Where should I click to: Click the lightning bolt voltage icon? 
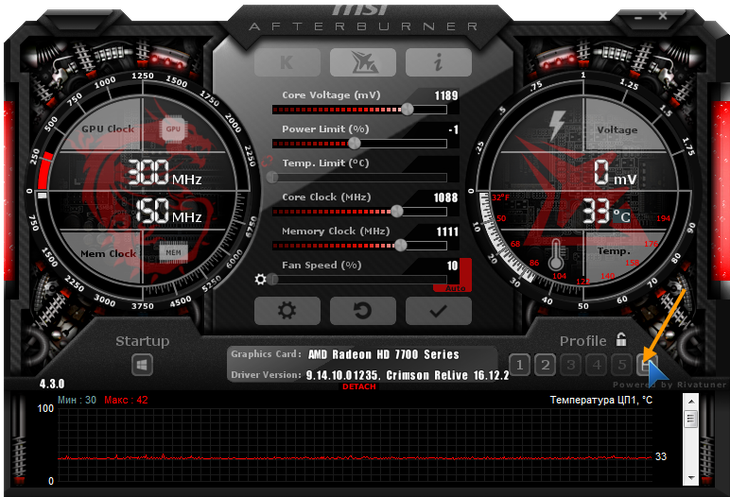557,125
